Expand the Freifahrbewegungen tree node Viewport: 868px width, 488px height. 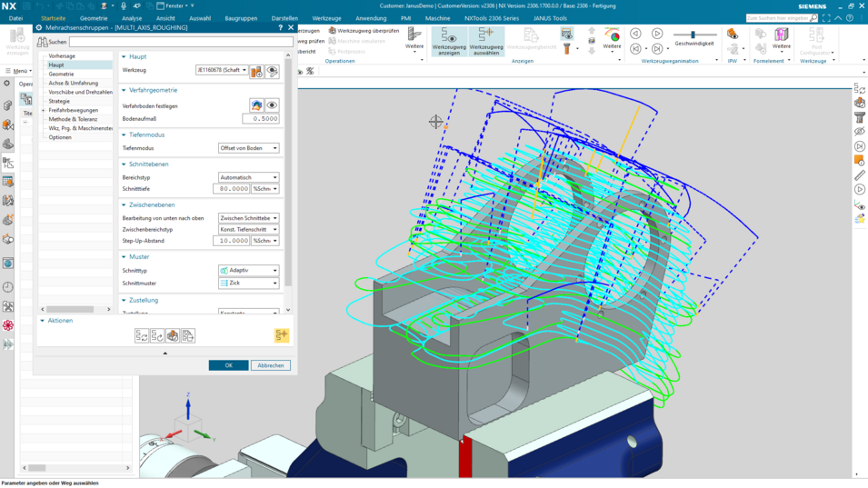pos(44,110)
